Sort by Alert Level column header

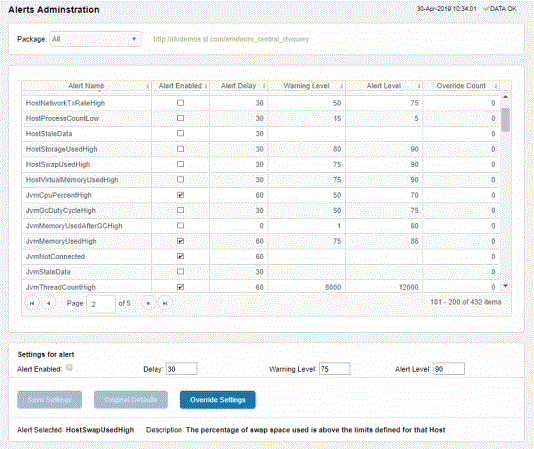click(384, 86)
